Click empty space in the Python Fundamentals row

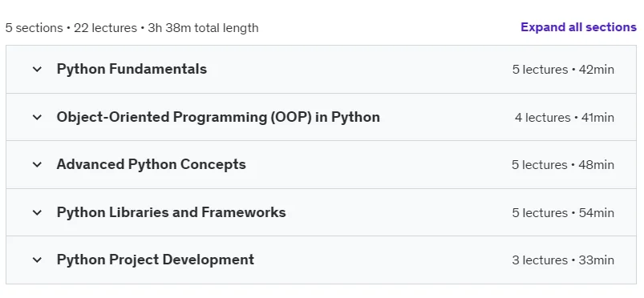[359, 70]
